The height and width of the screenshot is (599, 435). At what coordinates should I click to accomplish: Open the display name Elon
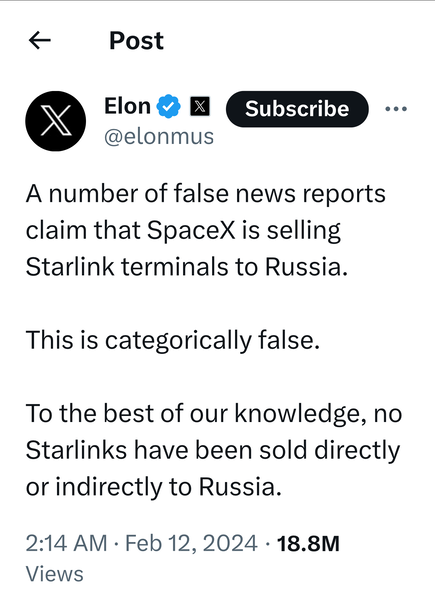pos(128,106)
